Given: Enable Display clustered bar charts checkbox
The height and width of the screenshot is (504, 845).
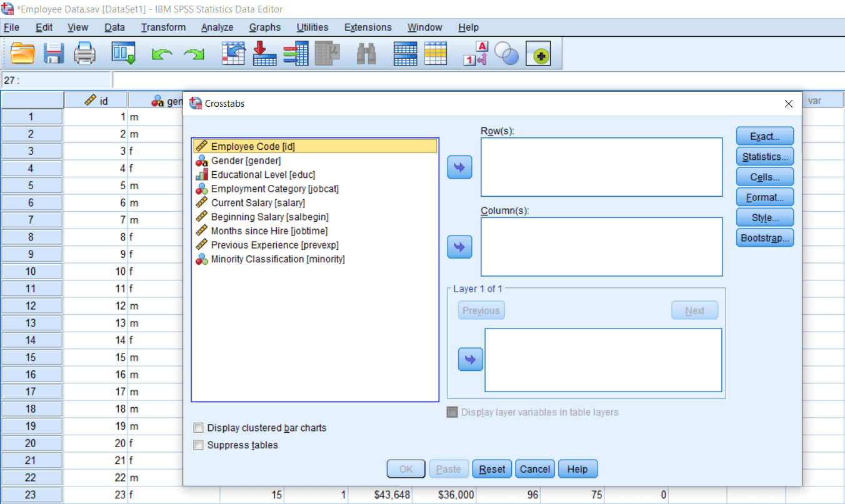Looking at the screenshot, I should 198,428.
